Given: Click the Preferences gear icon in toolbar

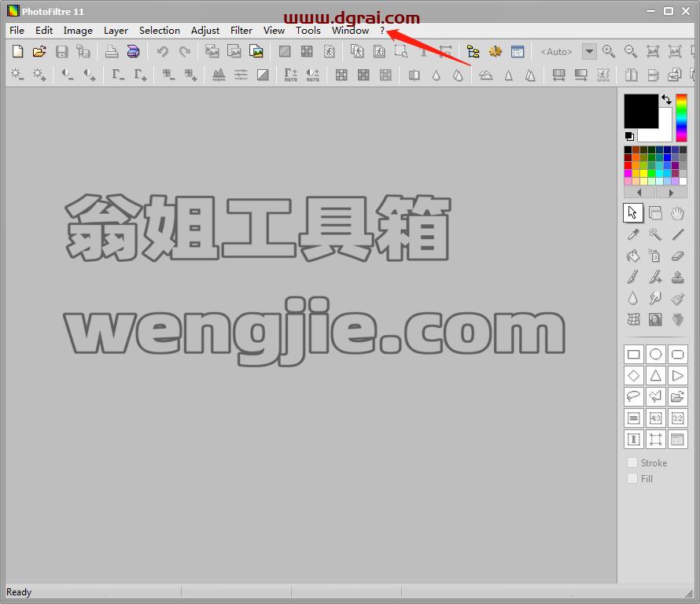Looking at the screenshot, I should pos(495,51).
